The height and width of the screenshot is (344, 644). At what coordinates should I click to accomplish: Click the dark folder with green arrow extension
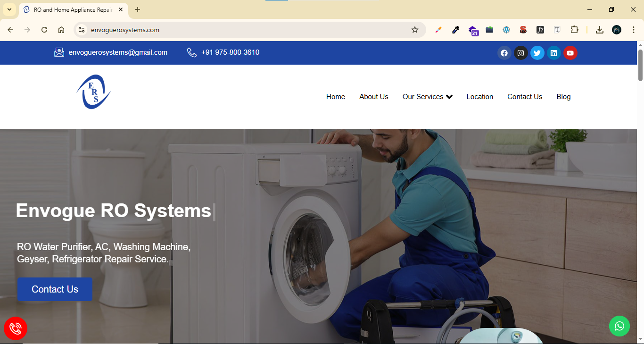point(489,30)
